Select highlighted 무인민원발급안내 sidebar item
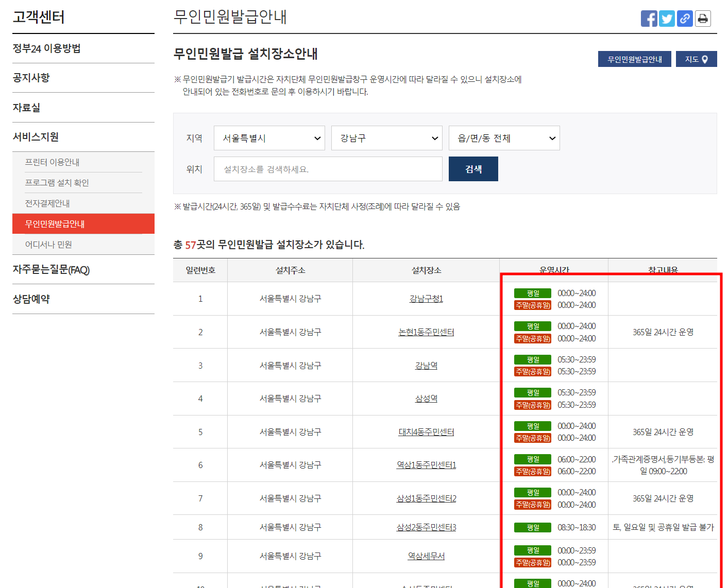 tap(83, 224)
